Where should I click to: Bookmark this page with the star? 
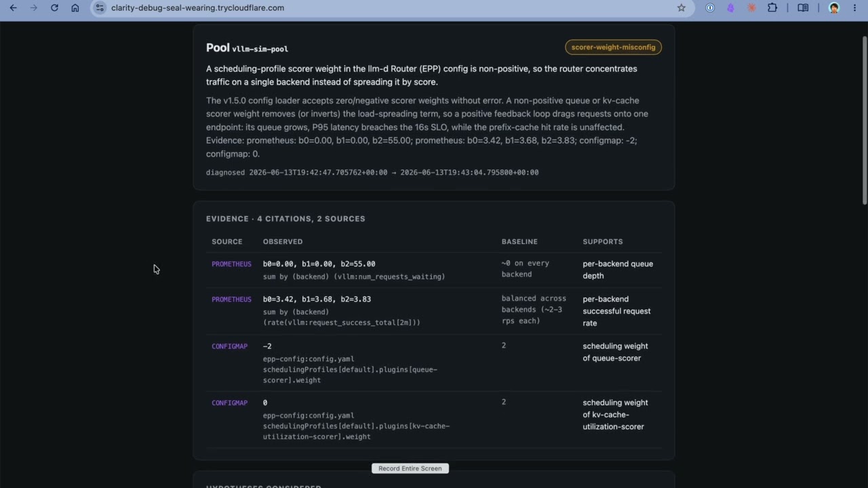682,7
